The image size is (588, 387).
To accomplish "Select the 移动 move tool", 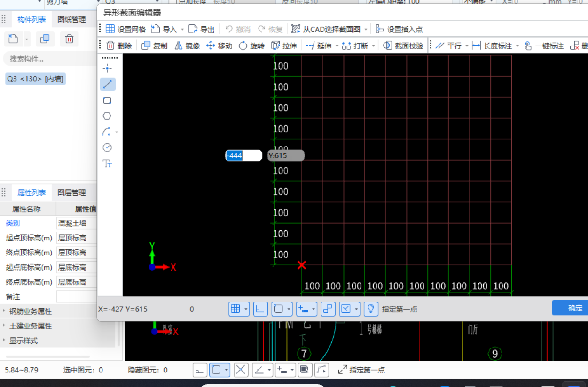I will click(x=219, y=46).
